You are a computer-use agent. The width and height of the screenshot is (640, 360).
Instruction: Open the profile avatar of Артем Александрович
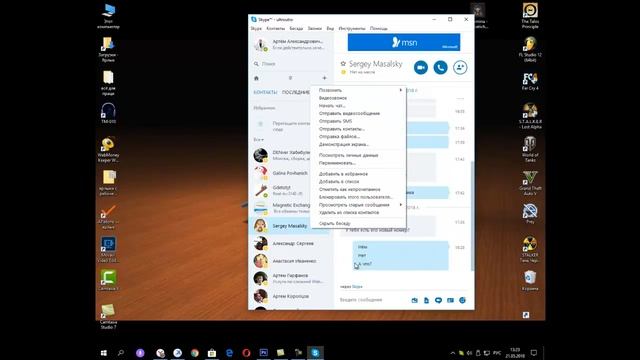click(260, 44)
